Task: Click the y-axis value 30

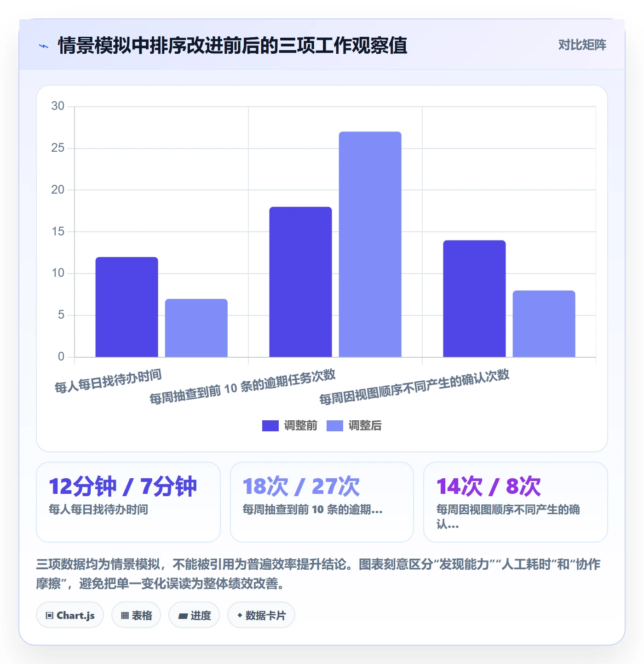Action: [x=58, y=106]
